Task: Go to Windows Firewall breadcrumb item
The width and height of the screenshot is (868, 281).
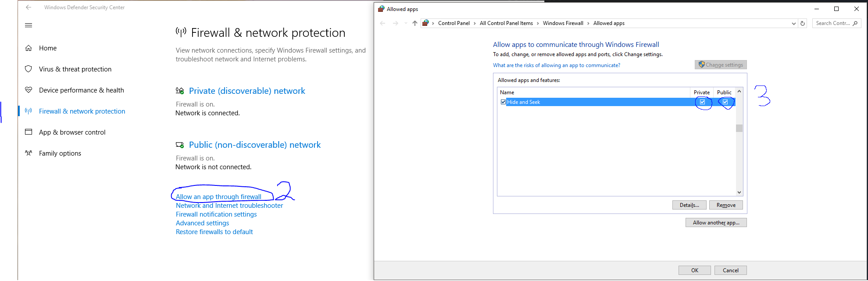Action: pos(563,23)
